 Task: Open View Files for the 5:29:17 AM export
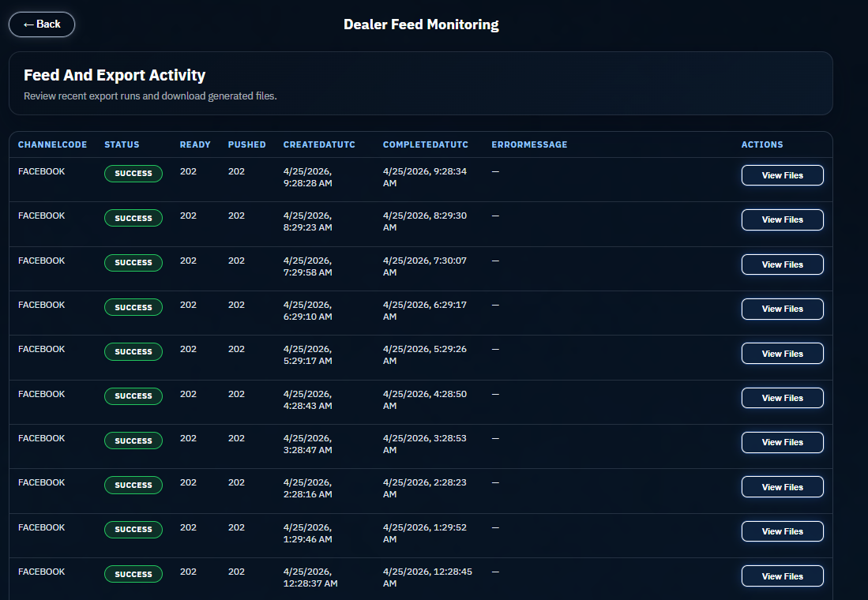(782, 353)
